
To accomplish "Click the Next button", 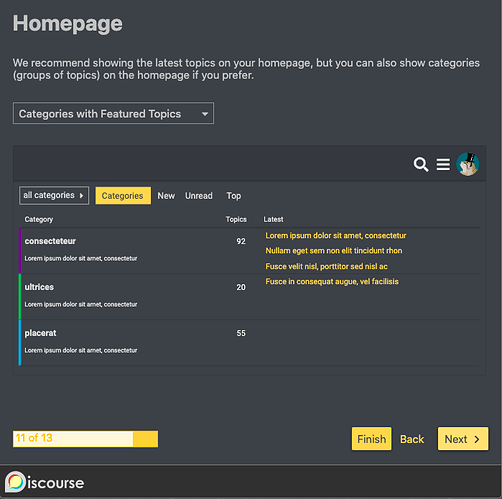I will pos(463,439).
